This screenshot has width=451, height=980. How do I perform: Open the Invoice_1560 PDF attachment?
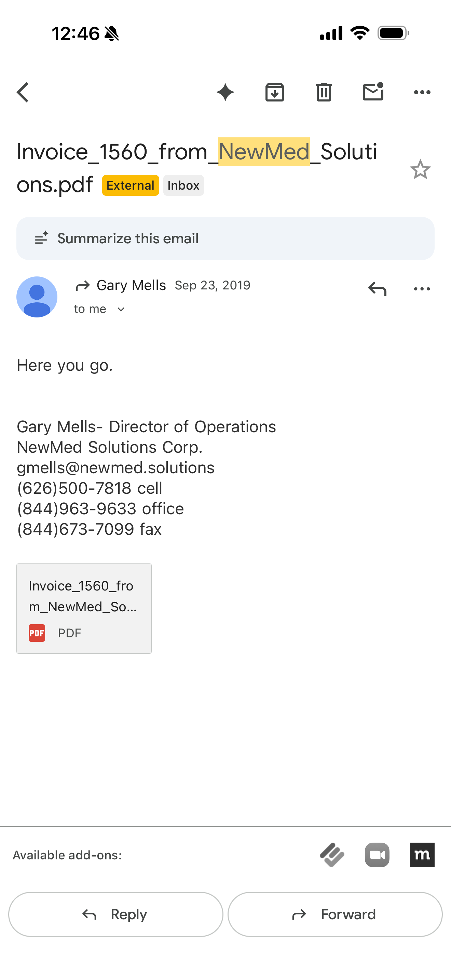pyautogui.click(x=84, y=608)
